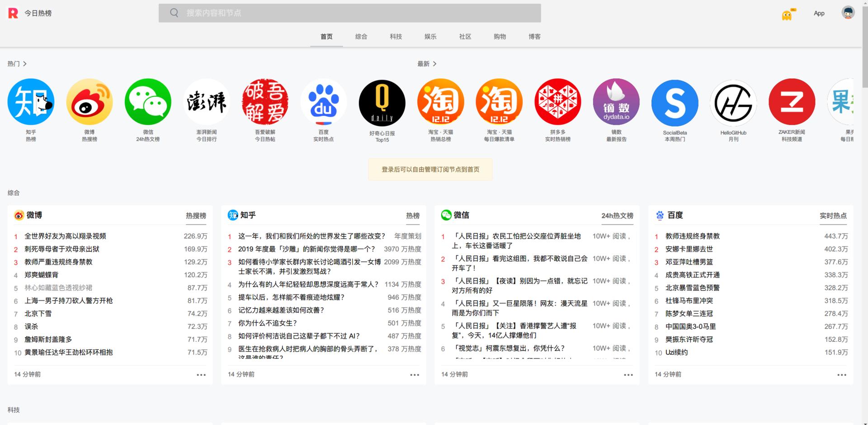Open the more options menu on 百度 card
Screen dimensions: 868x425
(x=842, y=374)
